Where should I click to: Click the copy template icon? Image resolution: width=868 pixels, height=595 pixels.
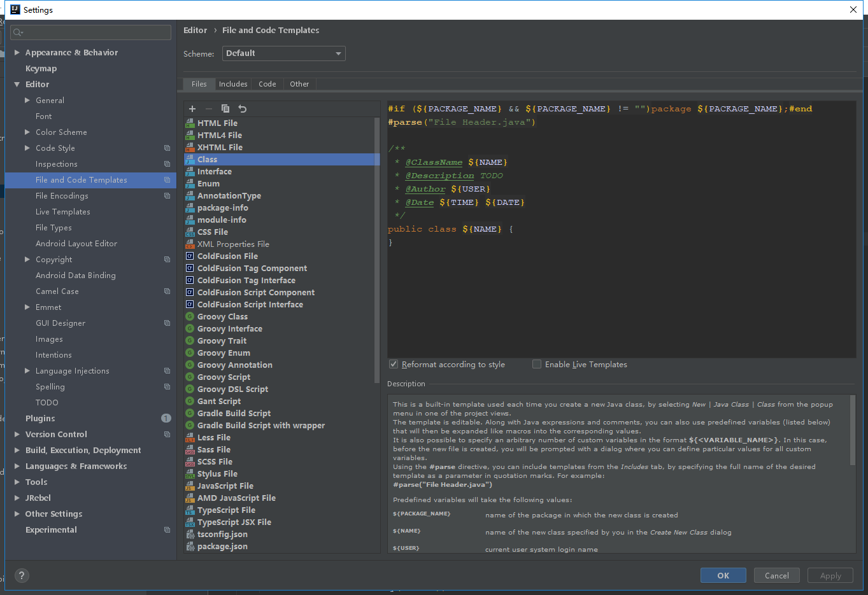(225, 109)
